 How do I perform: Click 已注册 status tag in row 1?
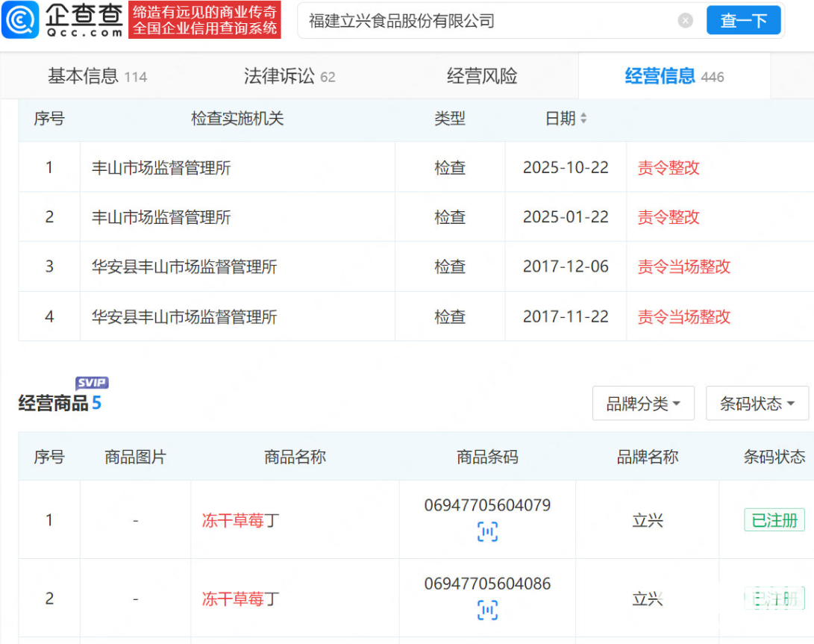pos(774,520)
